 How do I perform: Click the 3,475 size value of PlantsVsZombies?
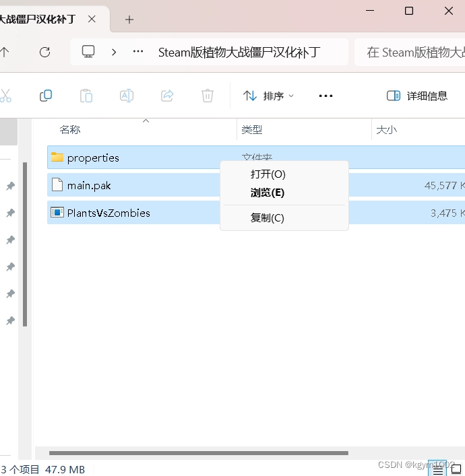447,213
